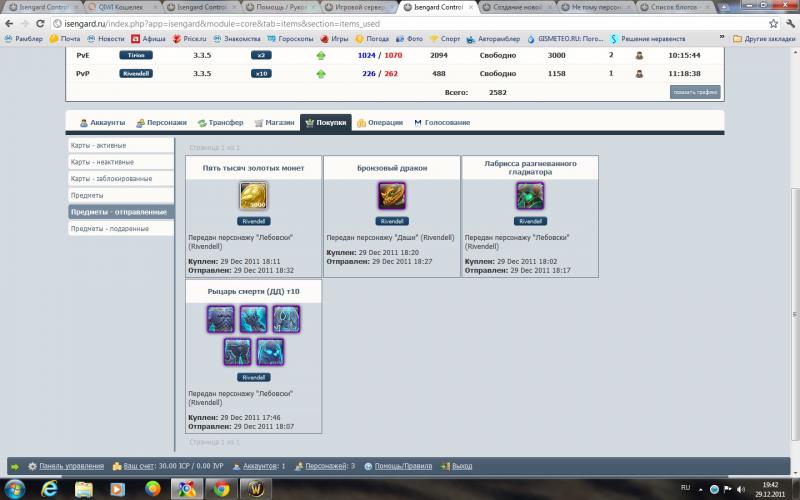The height and width of the screenshot is (500, 800).
Task: Click the first Death Knight set icon
Action: pos(220,319)
